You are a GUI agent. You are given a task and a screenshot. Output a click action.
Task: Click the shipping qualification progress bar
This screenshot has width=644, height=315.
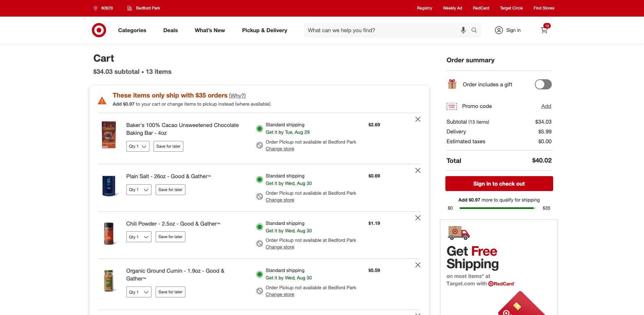(498, 208)
